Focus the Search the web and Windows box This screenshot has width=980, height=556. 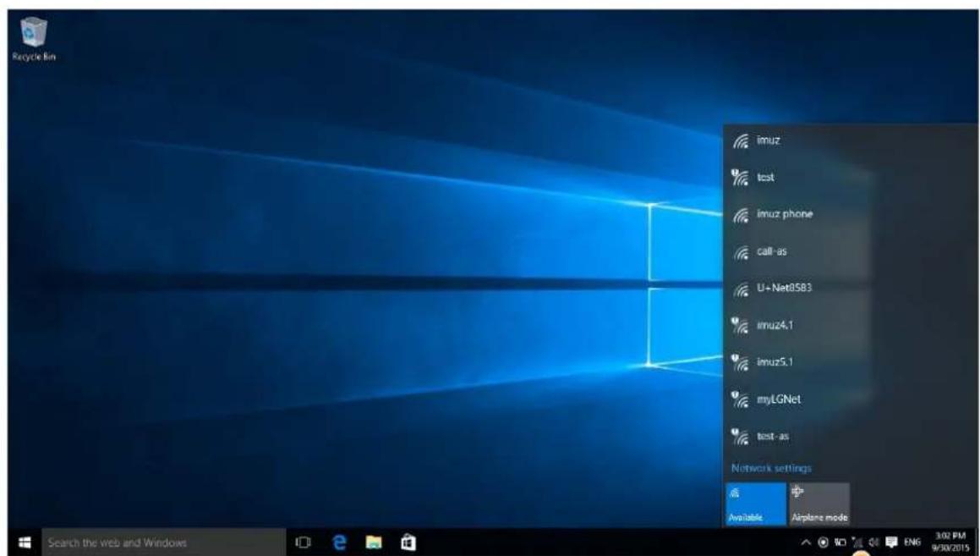[164, 542]
